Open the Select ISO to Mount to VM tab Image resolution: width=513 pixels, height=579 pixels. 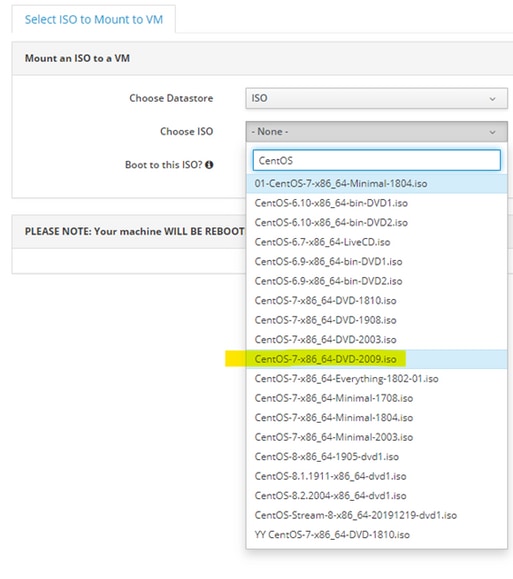94,19
